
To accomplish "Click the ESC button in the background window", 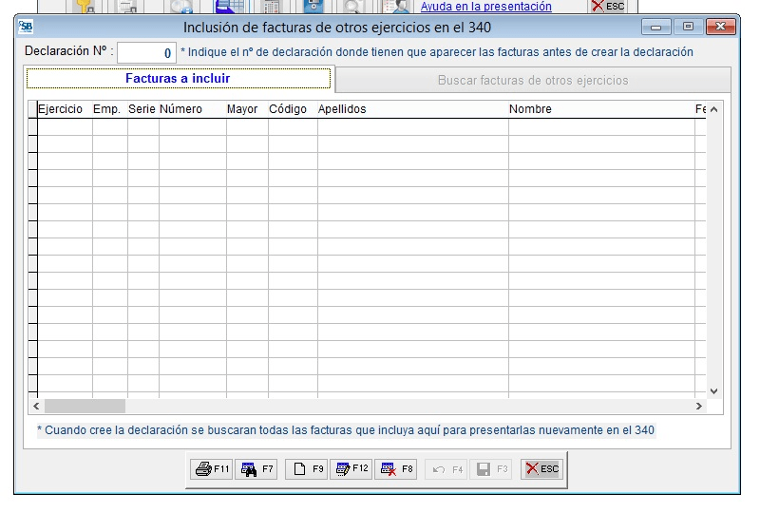I will tap(608, 7).
